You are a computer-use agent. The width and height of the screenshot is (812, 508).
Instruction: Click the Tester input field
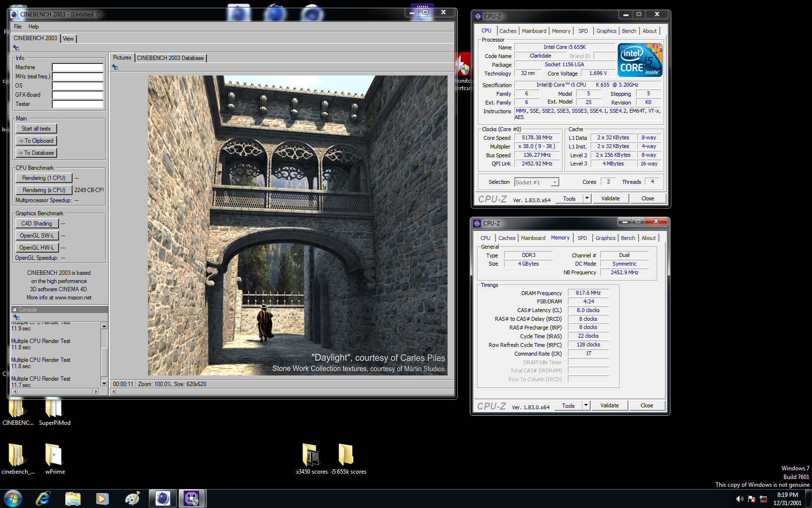(78, 104)
